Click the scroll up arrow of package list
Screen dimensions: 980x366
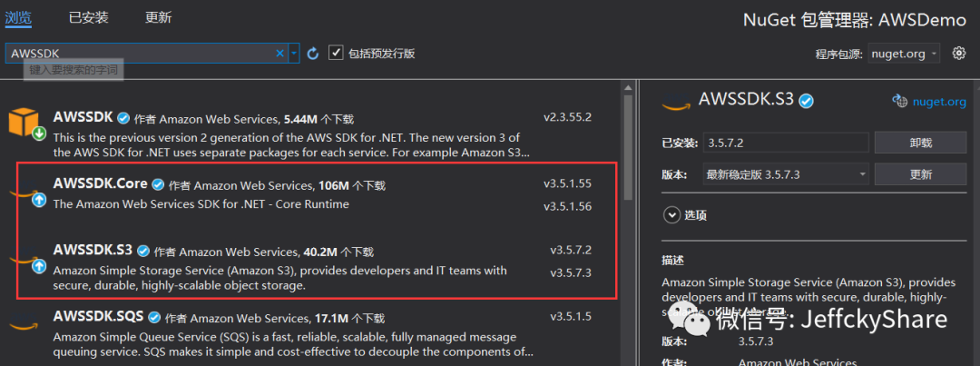[x=628, y=88]
